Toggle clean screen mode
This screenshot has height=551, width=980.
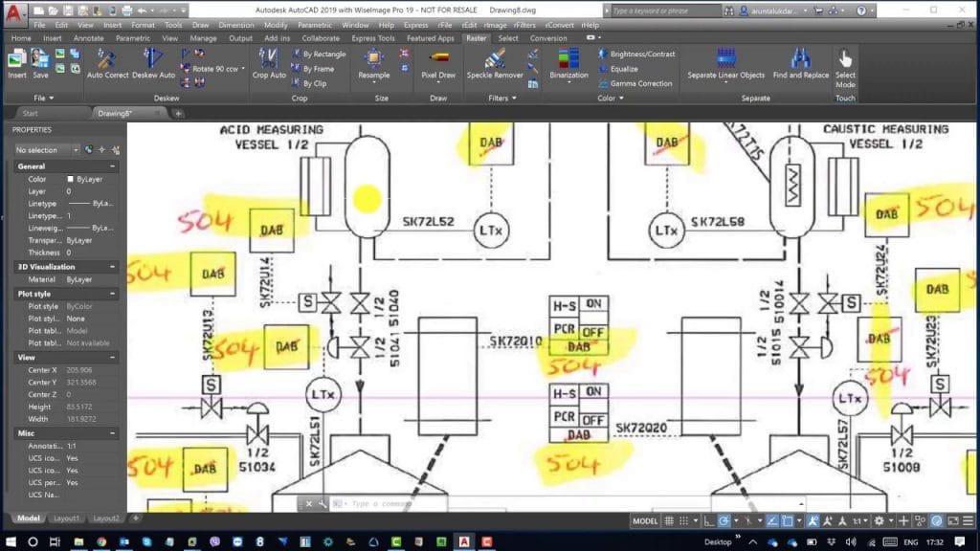click(x=953, y=520)
